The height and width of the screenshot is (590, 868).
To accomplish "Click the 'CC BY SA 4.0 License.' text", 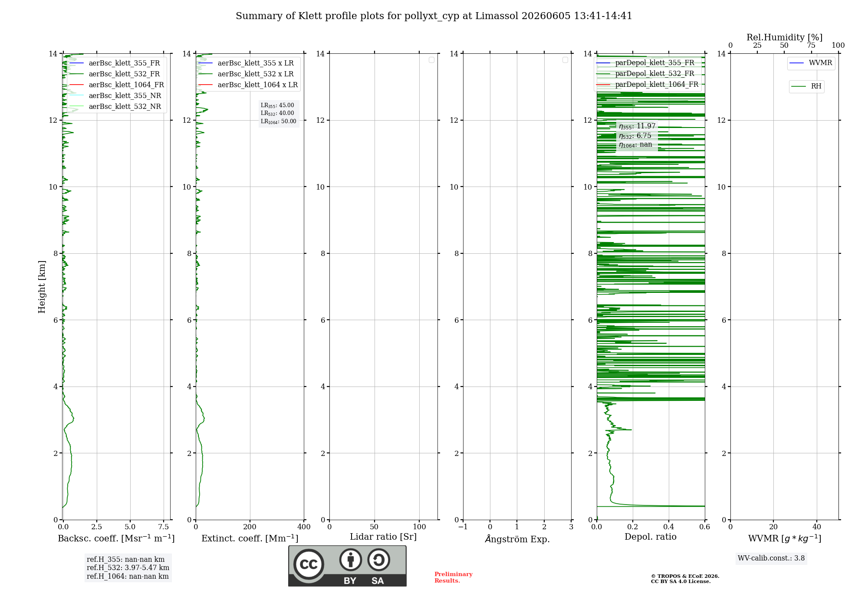I will point(681,581).
